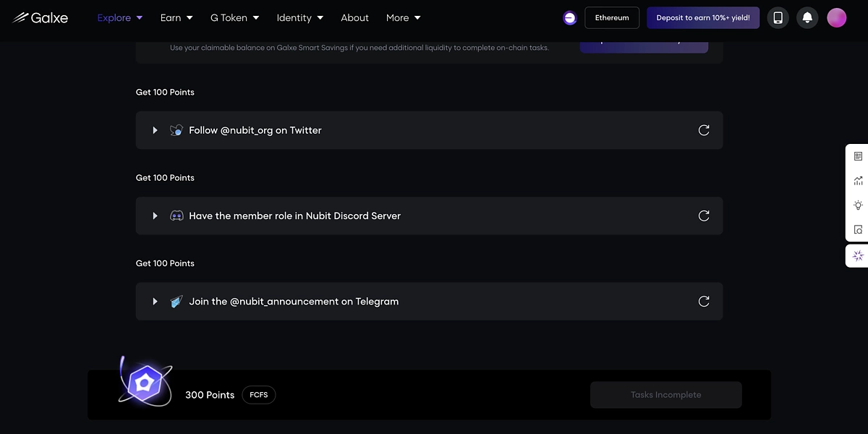Refresh the Nubit Discord Server task
Viewport: 868px width, 434px height.
(704, 216)
